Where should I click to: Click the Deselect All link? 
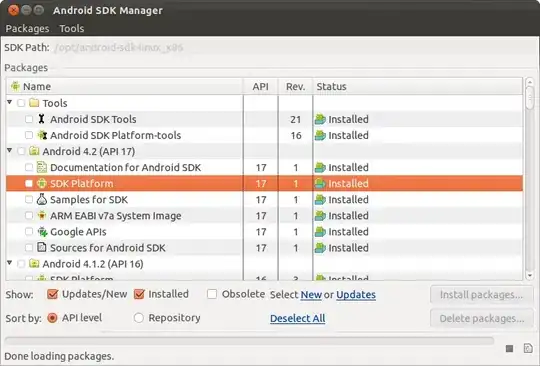pos(298,318)
